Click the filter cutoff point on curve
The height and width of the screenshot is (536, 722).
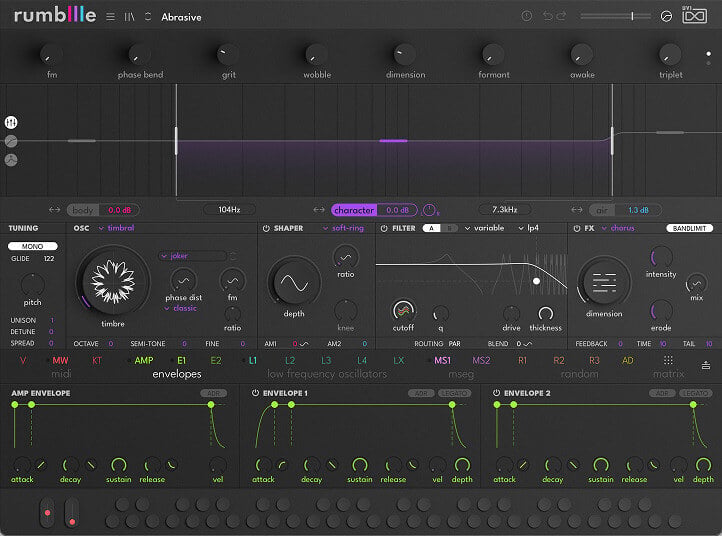point(536,281)
